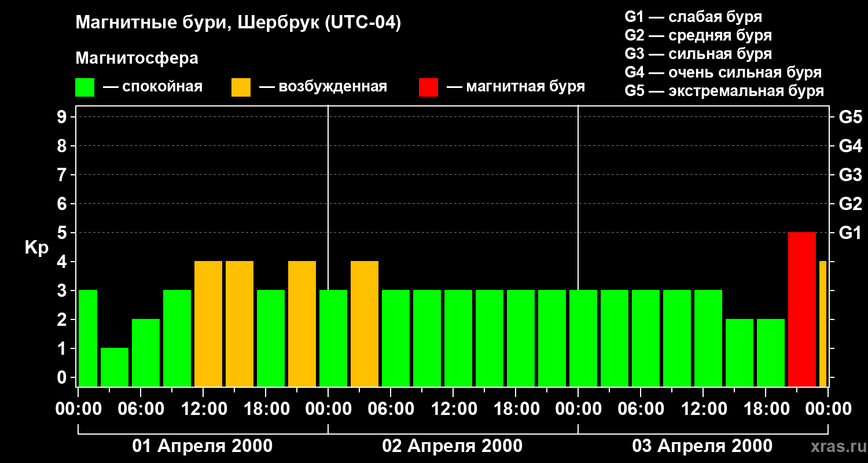
Task: Click the G4 right-axis label
Action: 851,146
